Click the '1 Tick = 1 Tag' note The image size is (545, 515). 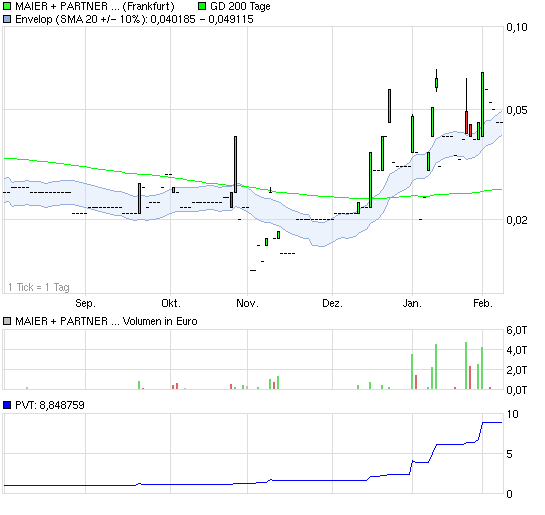(39, 287)
